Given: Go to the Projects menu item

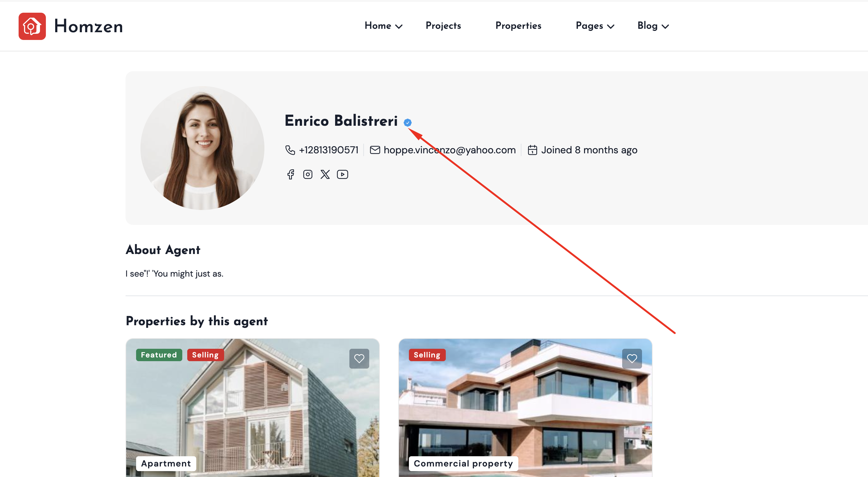Looking at the screenshot, I should click(443, 26).
